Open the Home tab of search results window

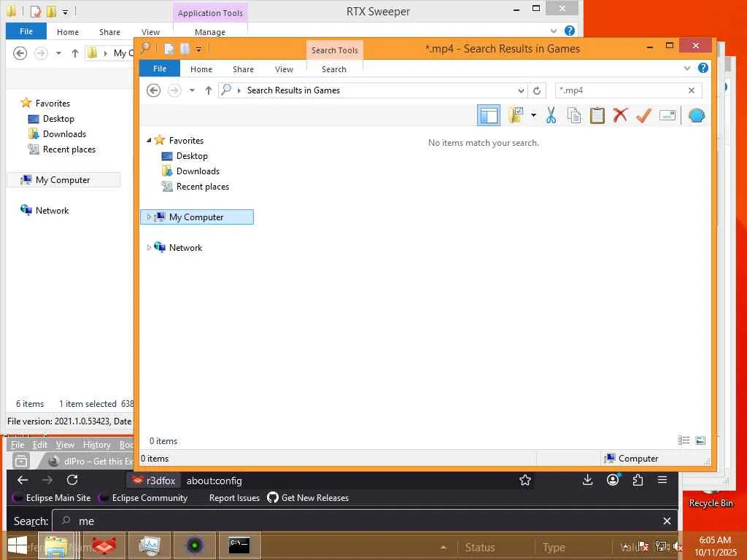[x=201, y=69]
